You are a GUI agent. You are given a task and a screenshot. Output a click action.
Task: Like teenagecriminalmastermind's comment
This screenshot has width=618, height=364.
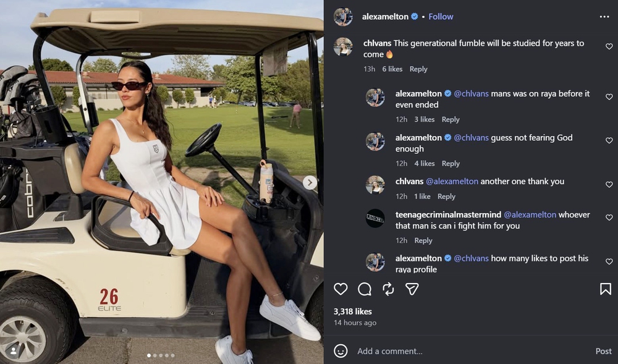(x=609, y=218)
